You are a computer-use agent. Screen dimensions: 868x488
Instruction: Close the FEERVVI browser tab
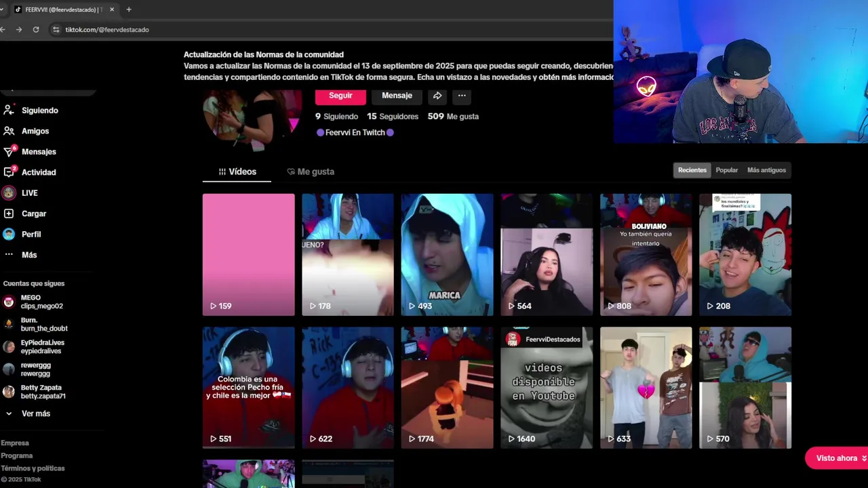112,9
